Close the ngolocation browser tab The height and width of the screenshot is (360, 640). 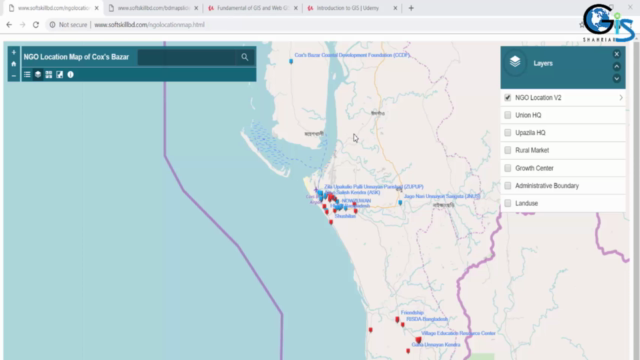click(x=97, y=8)
